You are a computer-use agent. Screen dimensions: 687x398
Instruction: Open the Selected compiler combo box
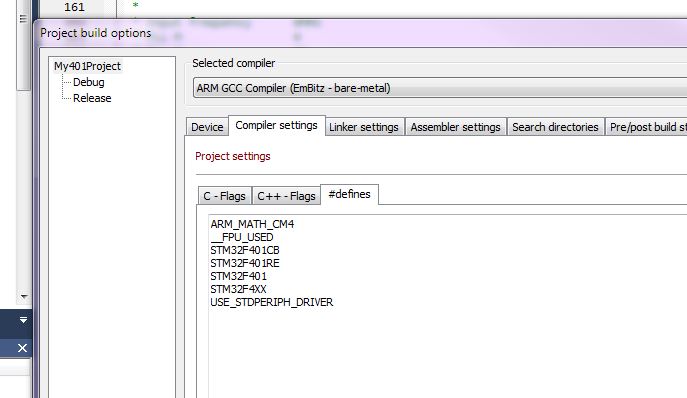(440, 88)
